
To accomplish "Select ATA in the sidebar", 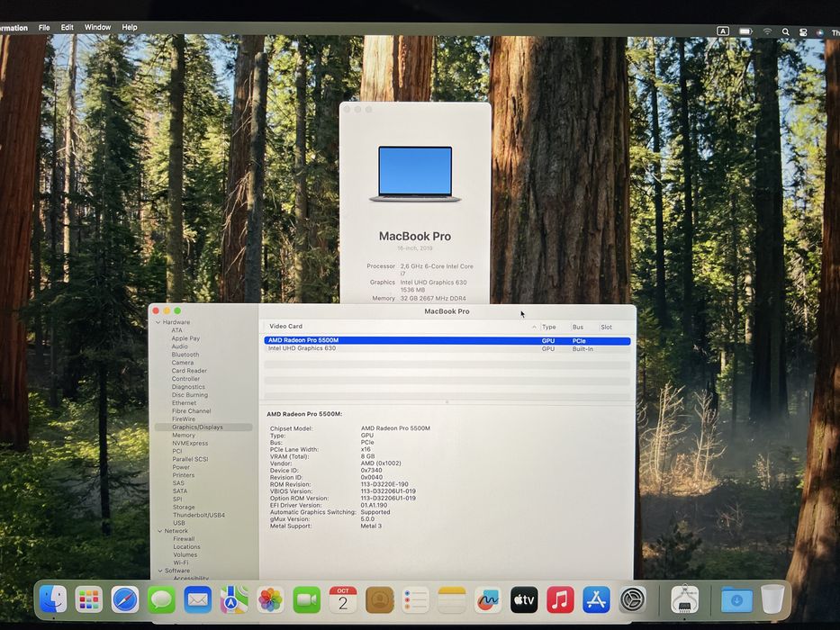I will click(x=176, y=330).
